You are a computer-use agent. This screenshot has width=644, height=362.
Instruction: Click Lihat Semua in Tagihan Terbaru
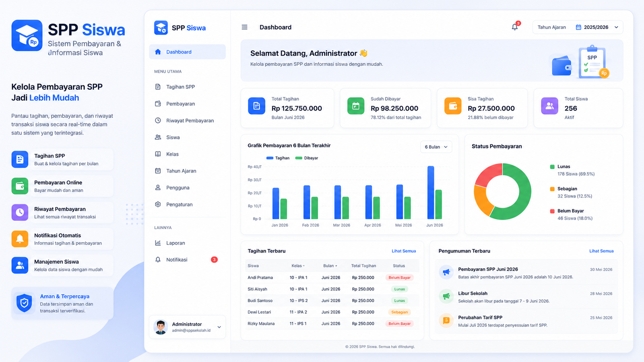click(x=404, y=251)
